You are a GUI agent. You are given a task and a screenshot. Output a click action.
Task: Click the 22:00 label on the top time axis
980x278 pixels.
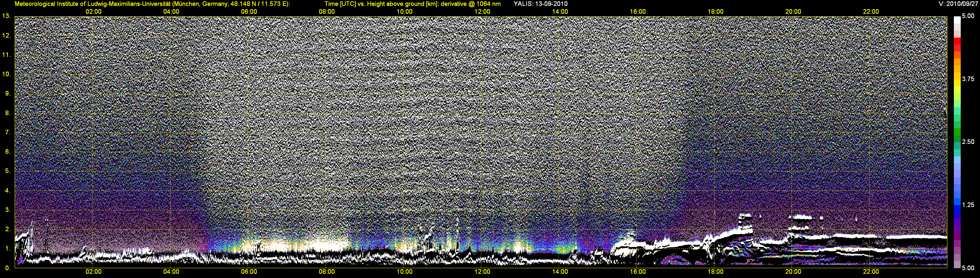tap(871, 12)
